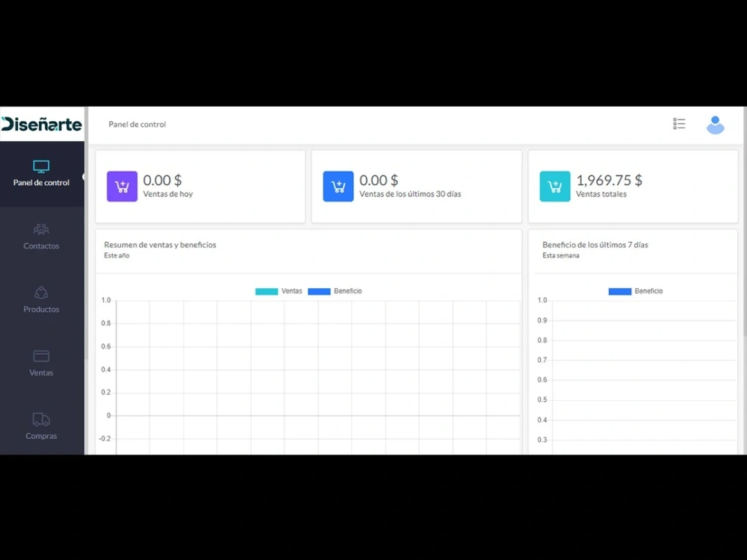Click the sidebar collapse handle
This screenshot has width=747, height=560.
(x=84, y=177)
